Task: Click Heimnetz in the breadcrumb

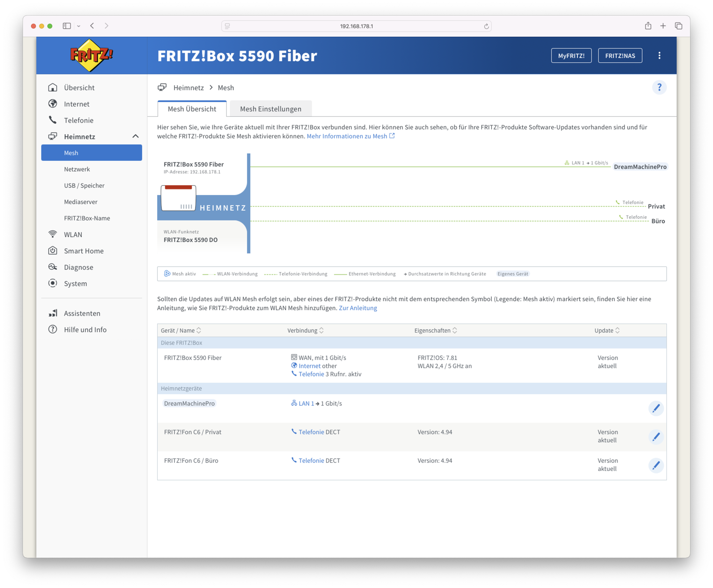Action: coord(189,88)
